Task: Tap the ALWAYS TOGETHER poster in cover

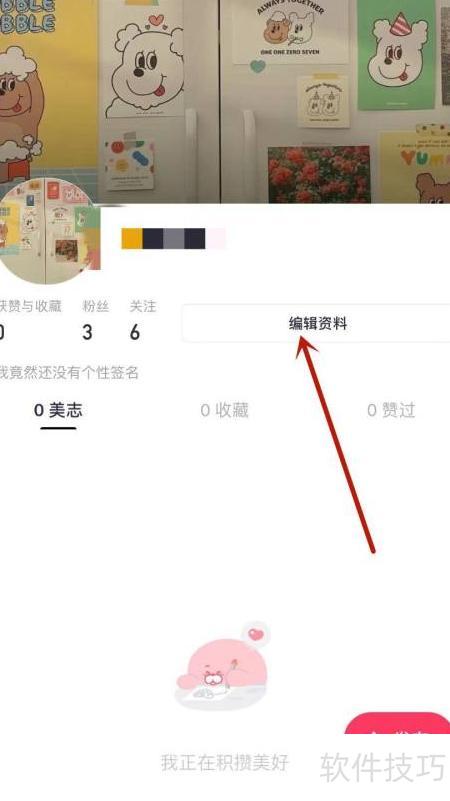Action: coord(290,31)
